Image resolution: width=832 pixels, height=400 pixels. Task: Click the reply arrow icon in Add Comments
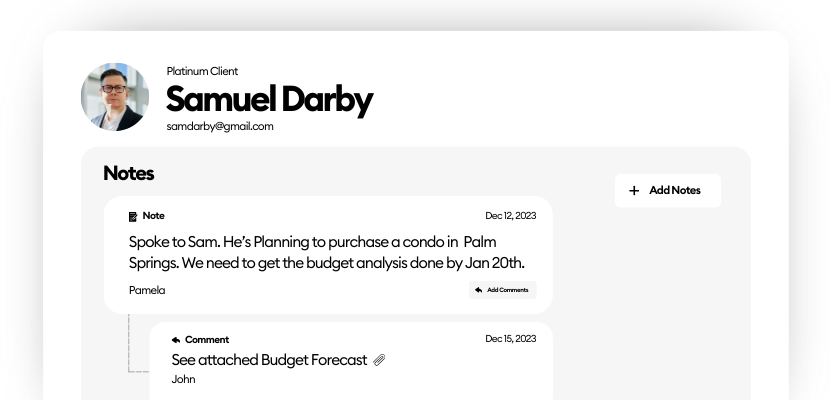[x=479, y=290]
